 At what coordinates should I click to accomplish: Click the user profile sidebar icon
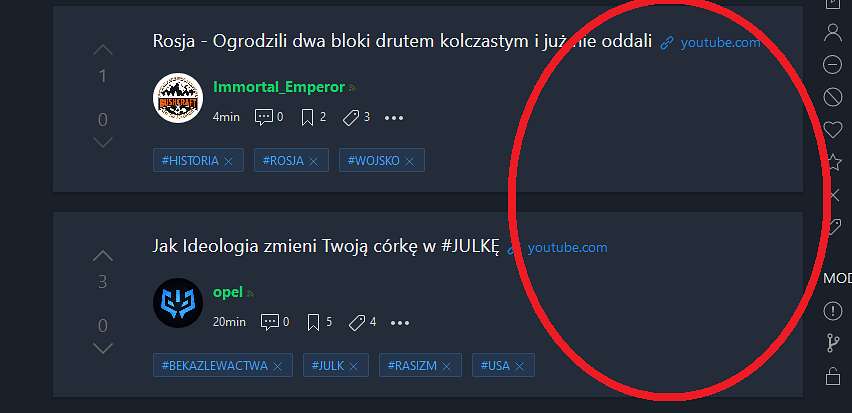[833, 33]
